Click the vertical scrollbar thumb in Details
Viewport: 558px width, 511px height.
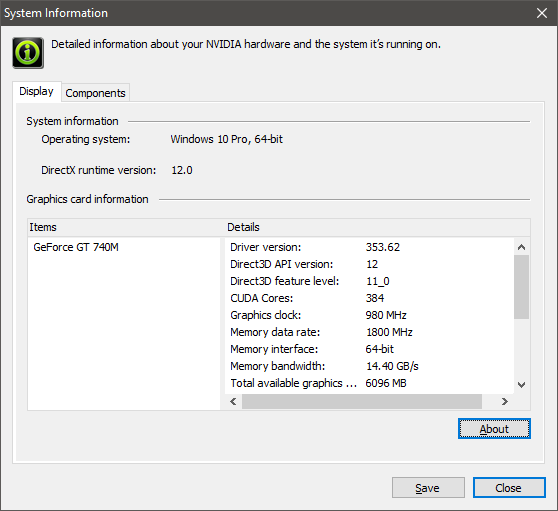click(x=521, y=287)
